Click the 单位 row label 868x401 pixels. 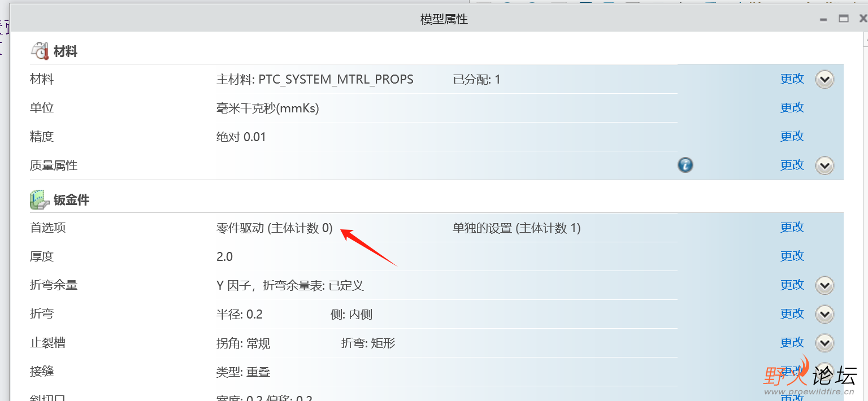click(42, 108)
